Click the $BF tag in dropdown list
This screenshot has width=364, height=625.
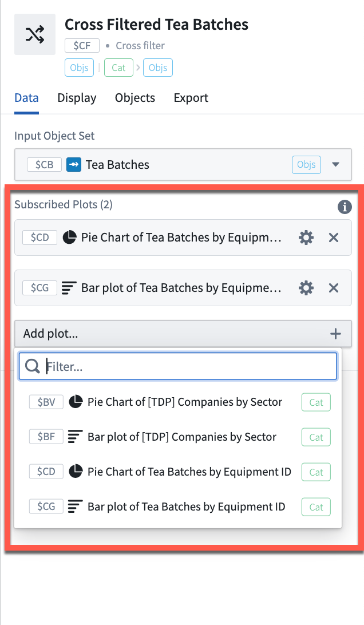46,437
